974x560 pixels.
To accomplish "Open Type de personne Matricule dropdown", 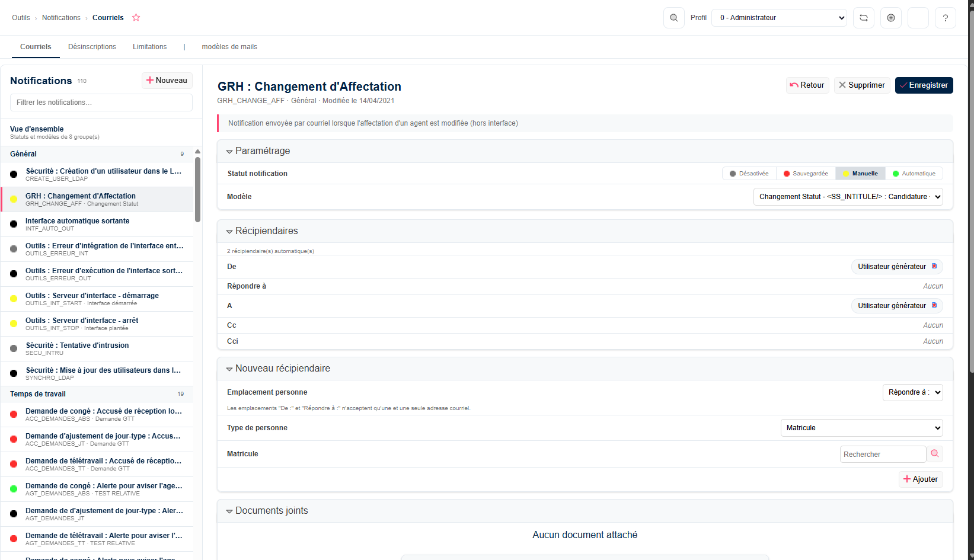I will (862, 428).
